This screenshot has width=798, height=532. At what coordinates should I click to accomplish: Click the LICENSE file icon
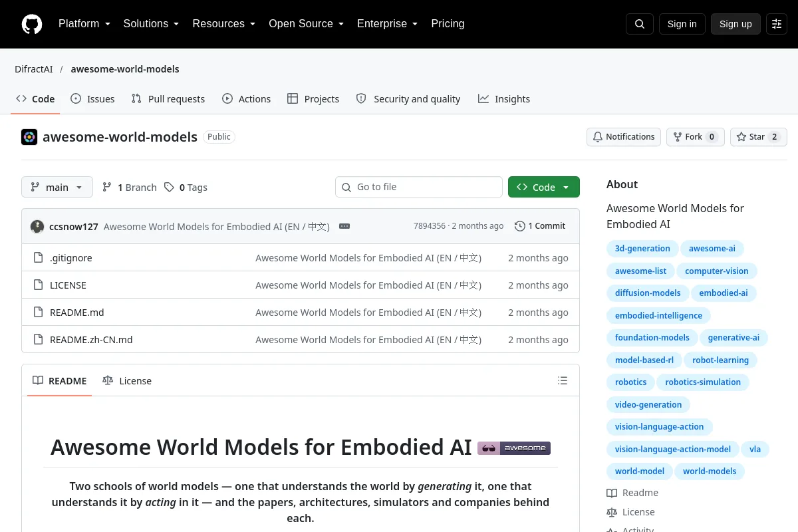[38, 285]
